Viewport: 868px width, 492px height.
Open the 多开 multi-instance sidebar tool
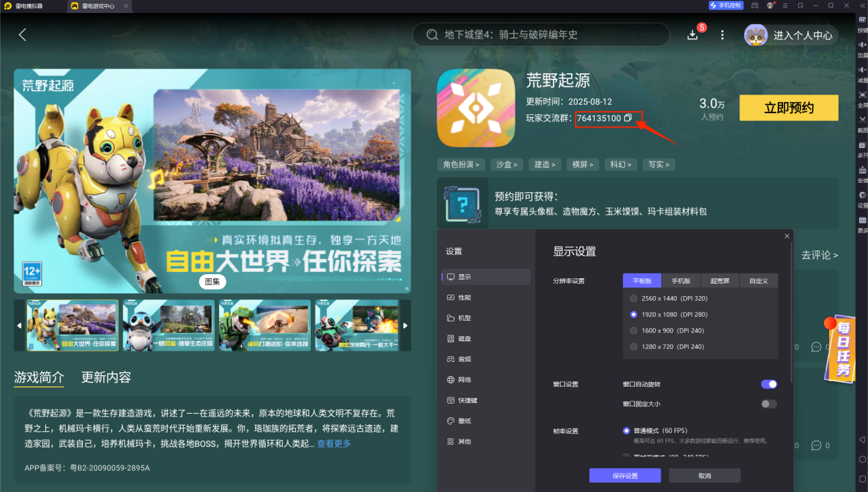[x=862, y=149]
